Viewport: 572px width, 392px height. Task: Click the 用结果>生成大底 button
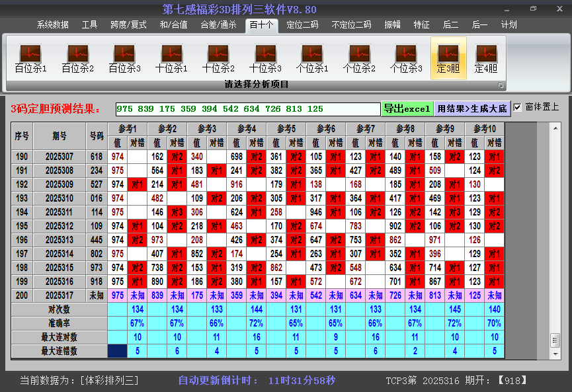(x=472, y=108)
